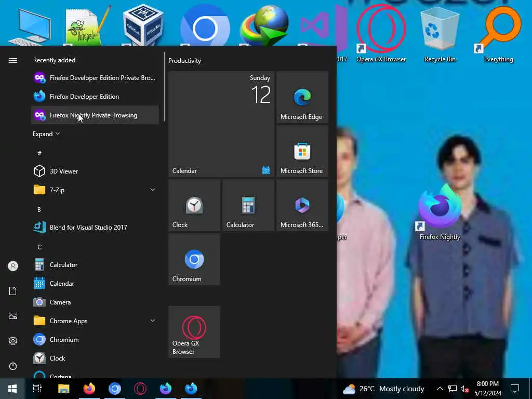Click the Windows Start button
Viewport: 532px width, 399px height.
pyautogui.click(x=12, y=389)
